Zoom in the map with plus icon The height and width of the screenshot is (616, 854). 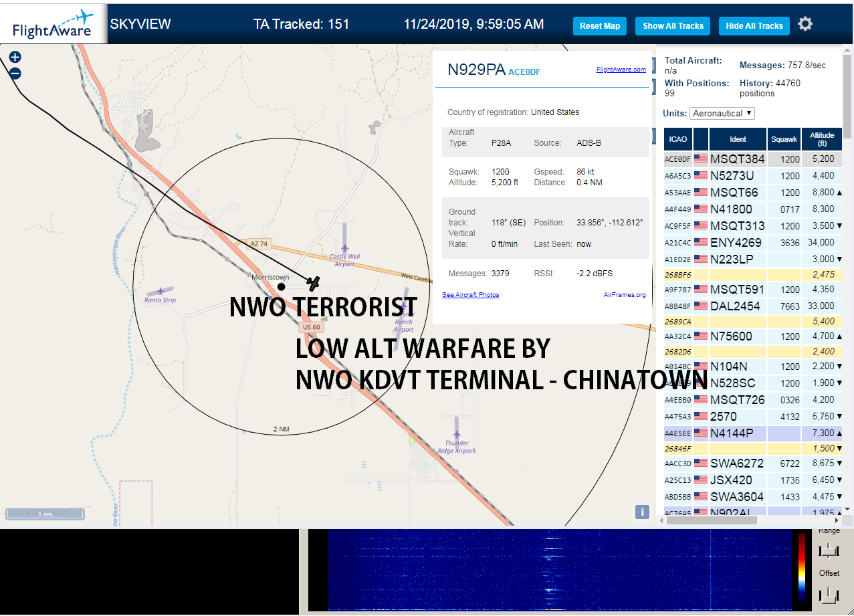point(15,58)
